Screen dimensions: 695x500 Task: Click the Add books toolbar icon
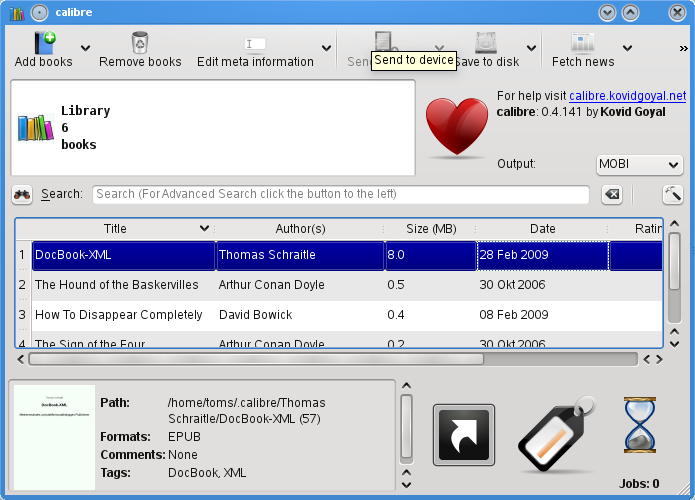coord(44,43)
